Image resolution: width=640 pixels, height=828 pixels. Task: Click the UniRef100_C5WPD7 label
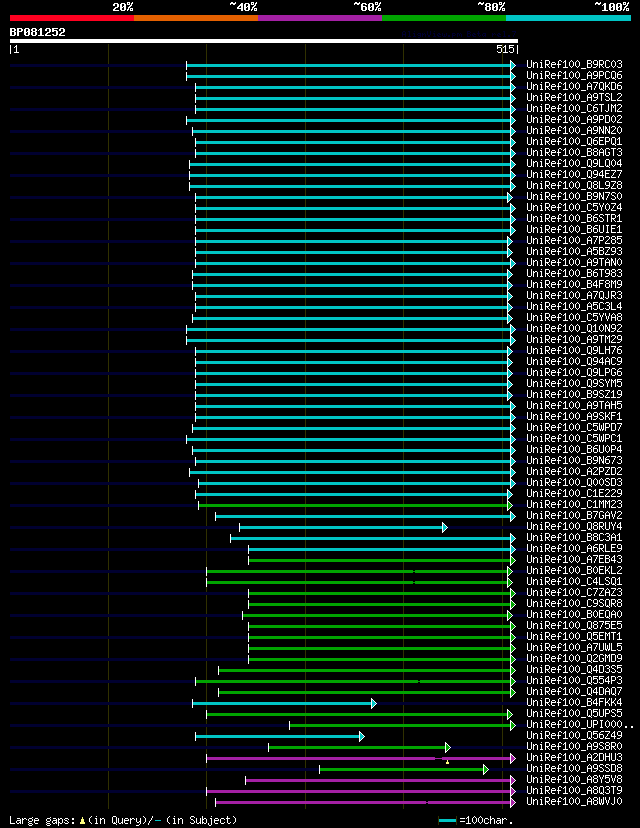pyautogui.click(x=574, y=427)
